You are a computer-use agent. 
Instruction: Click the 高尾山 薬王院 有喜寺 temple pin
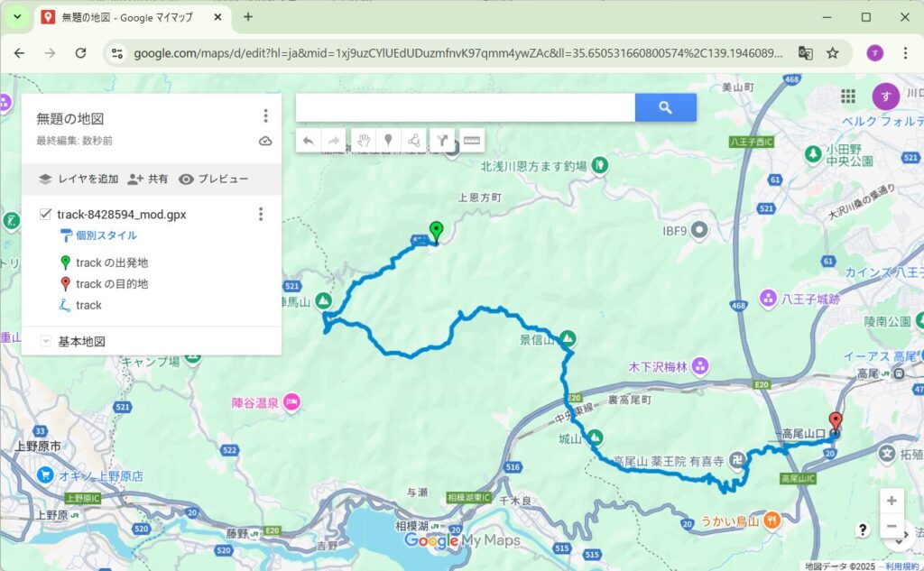[x=737, y=460]
